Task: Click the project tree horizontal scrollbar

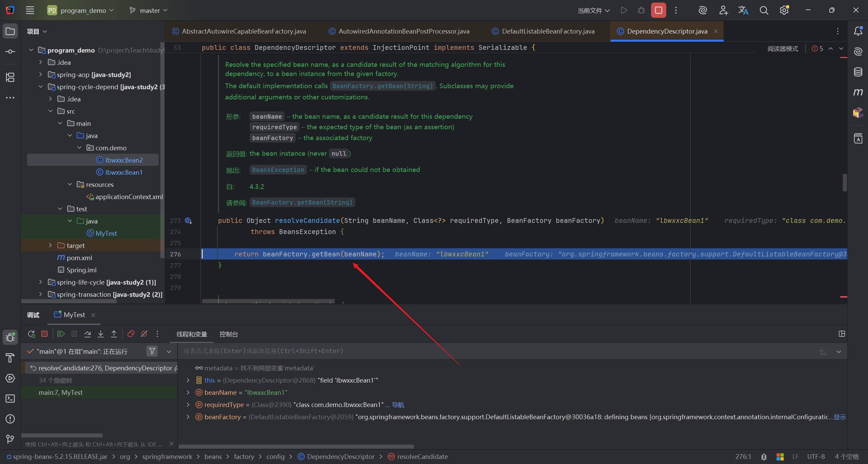Action: pos(69,301)
